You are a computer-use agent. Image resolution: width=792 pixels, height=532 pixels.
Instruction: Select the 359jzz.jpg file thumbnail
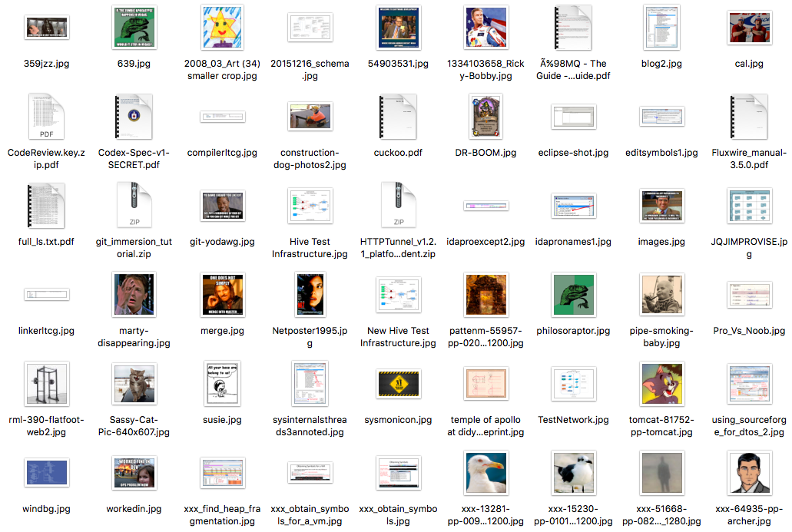pyautogui.click(x=46, y=28)
